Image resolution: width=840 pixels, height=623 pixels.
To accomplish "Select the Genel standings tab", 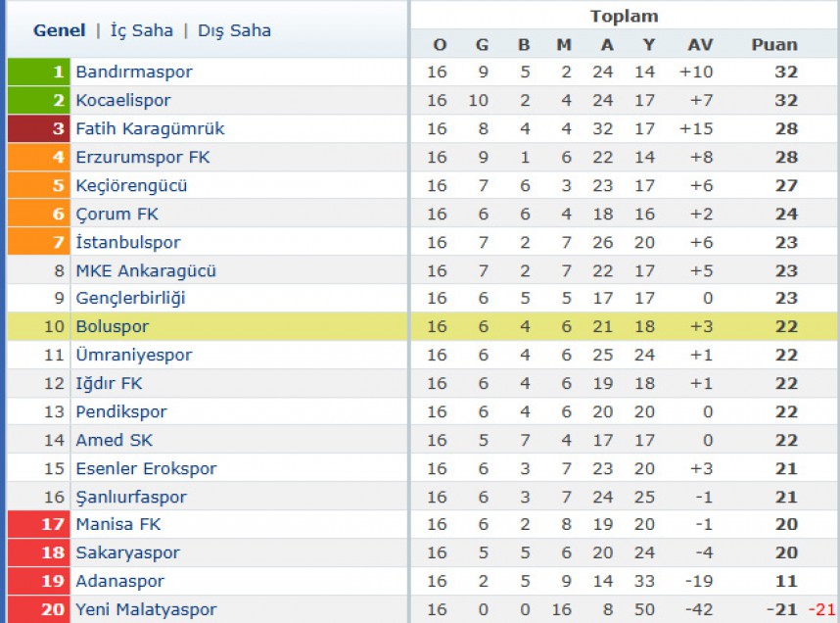I will pos(60,30).
